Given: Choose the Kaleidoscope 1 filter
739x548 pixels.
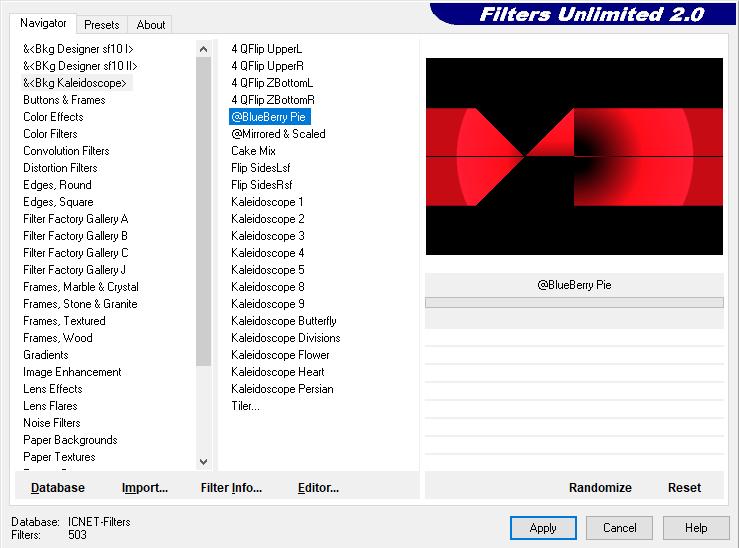Looking at the screenshot, I should (267, 202).
